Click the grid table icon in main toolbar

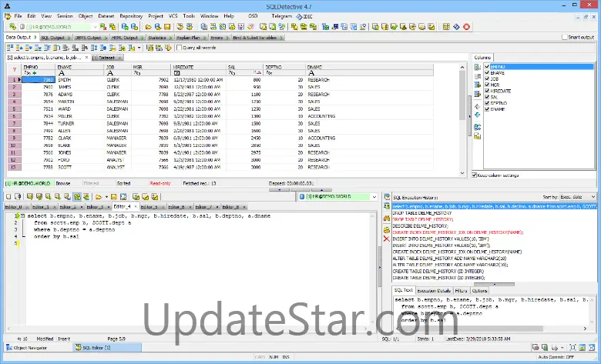[446, 27]
